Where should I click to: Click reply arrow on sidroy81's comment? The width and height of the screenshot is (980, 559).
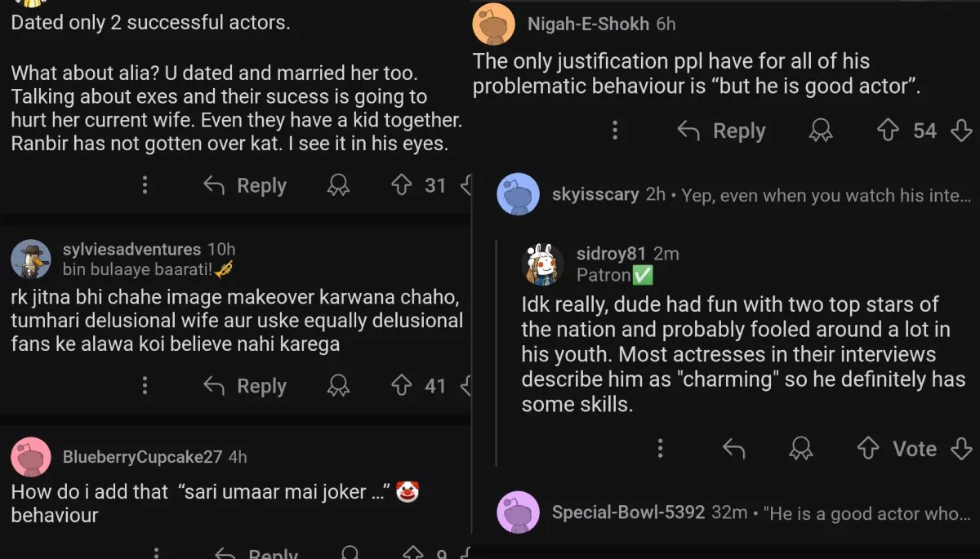(733, 448)
